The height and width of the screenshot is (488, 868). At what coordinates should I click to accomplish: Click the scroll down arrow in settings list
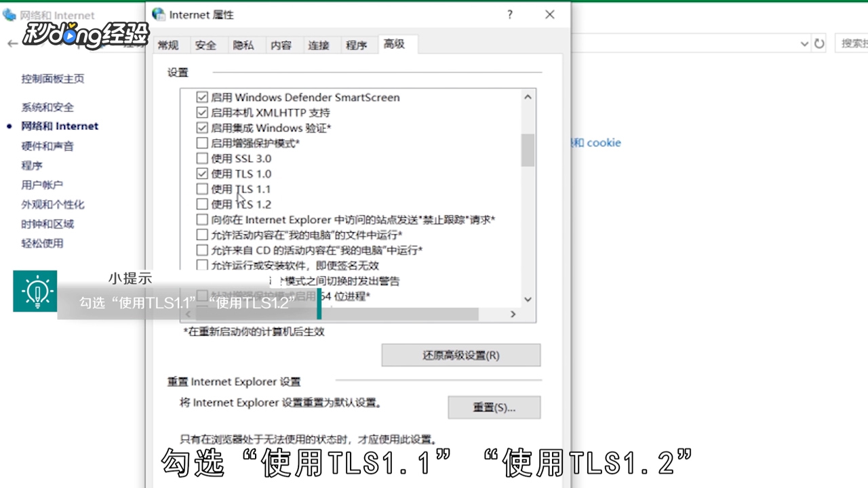528,299
